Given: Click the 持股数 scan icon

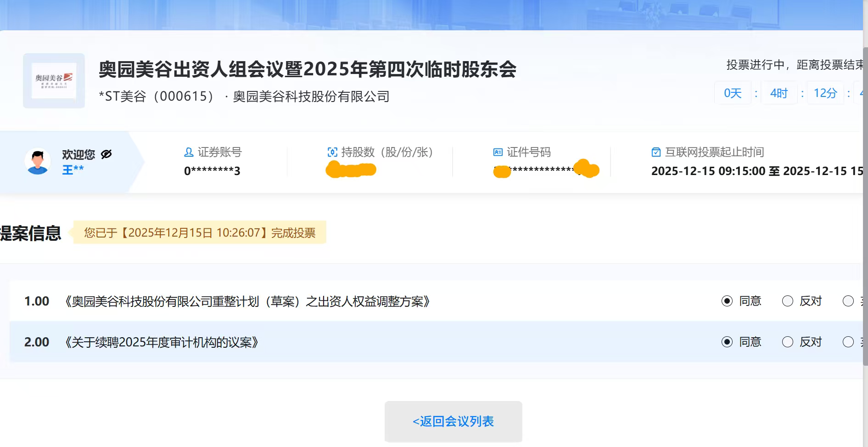Looking at the screenshot, I should 332,152.
